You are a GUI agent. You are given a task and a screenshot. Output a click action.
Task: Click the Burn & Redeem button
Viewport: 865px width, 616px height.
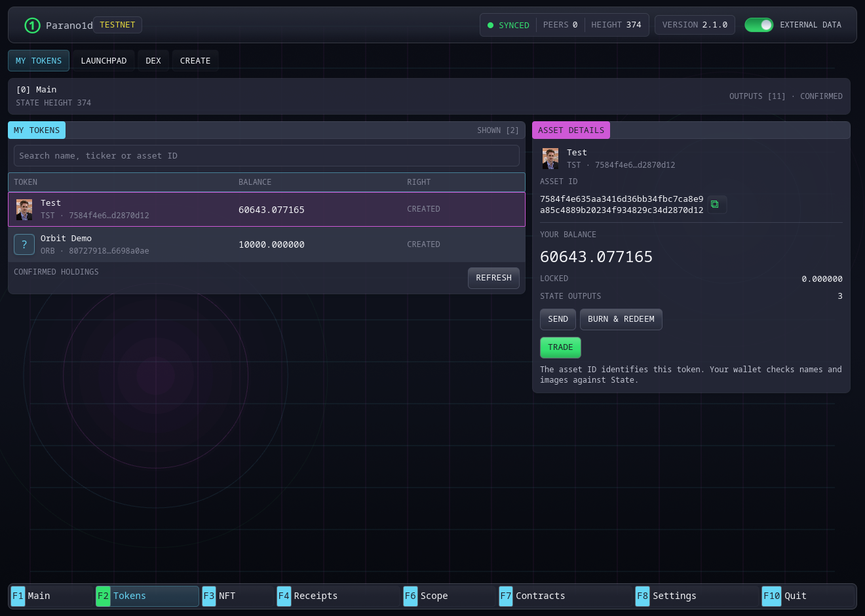[x=621, y=319]
